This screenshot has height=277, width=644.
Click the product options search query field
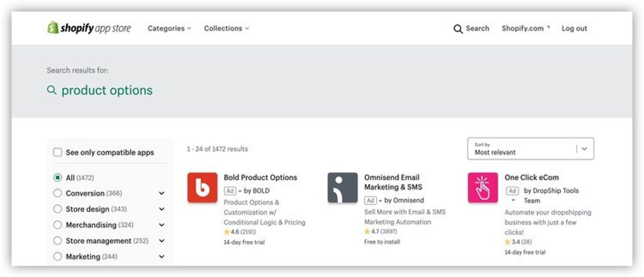(x=107, y=91)
